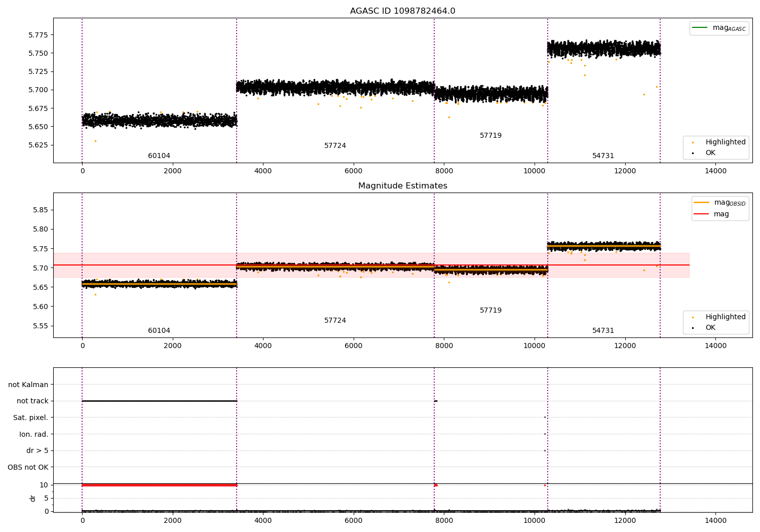This screenshot has height=532, width=760.
Task: Click the 14000 x-axis tick label of the bottom plot
Action: [715, 520]
